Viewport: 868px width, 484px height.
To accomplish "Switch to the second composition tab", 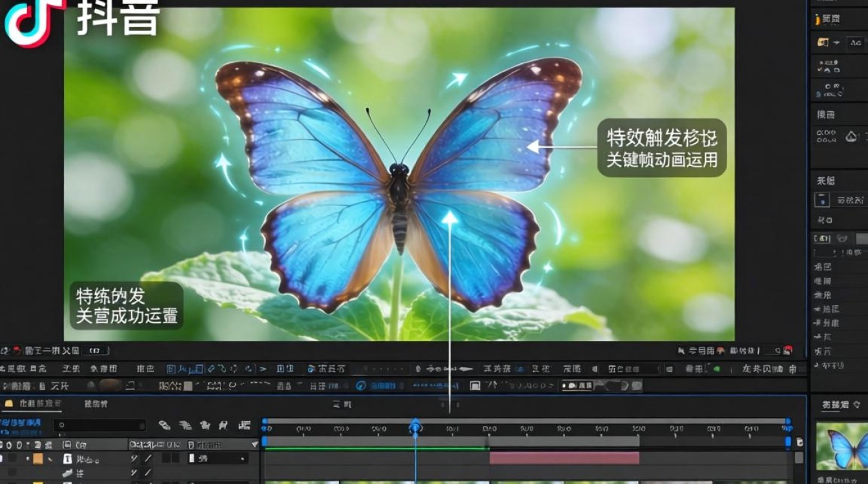I will [95, 403].
